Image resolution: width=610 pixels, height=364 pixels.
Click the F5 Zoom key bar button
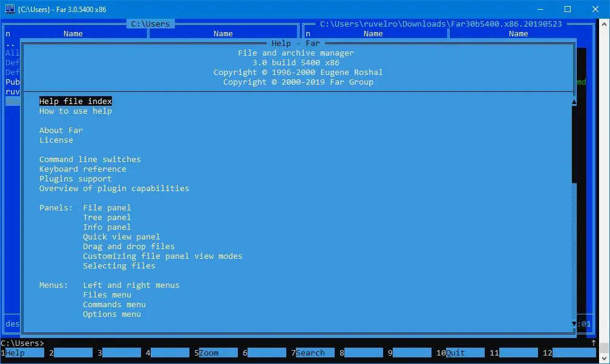216,353
